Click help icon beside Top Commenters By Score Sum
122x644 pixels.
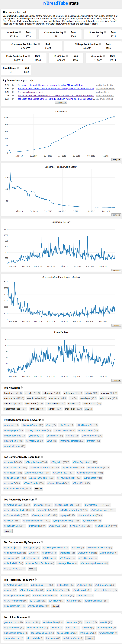pyautogui.click(x=42, y=457)
